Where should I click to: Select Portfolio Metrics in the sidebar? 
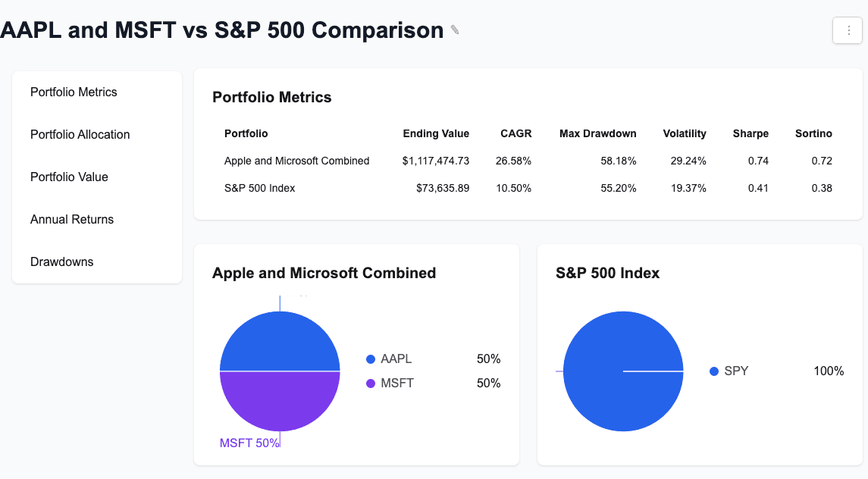click(x=73, y=92)
